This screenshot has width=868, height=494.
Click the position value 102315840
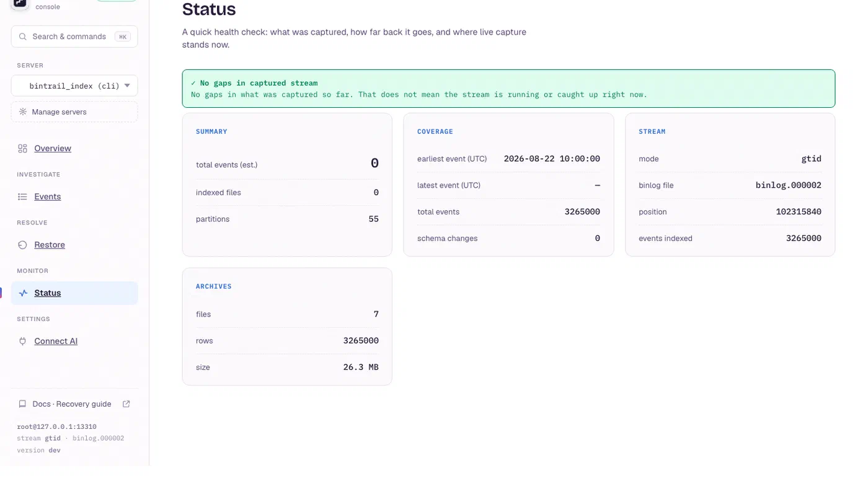pyautogui.click(x=799, y=212)
